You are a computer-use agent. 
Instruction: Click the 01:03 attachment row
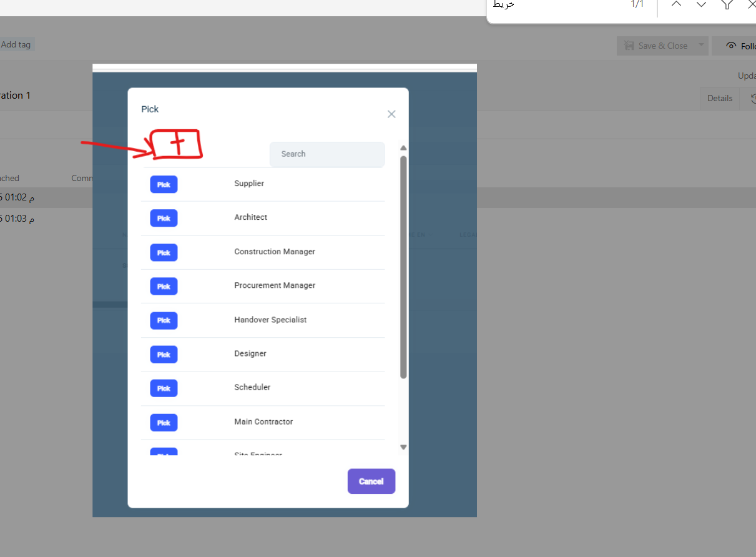(x=46, y=219)
